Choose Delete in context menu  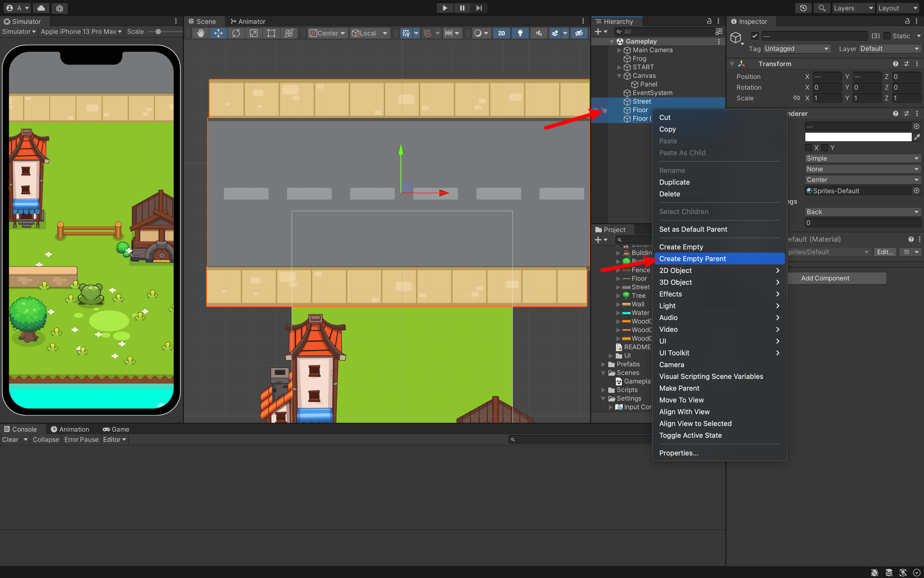719,194
